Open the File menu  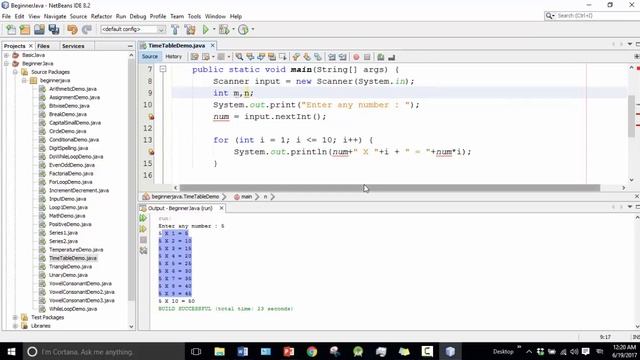coord(6,16)
